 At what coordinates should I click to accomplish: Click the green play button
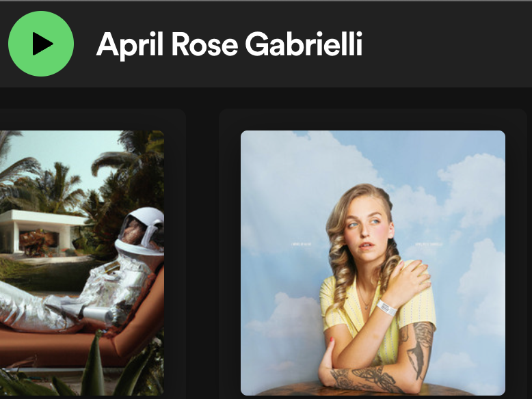pyautogui.click(x=41, y=44)
